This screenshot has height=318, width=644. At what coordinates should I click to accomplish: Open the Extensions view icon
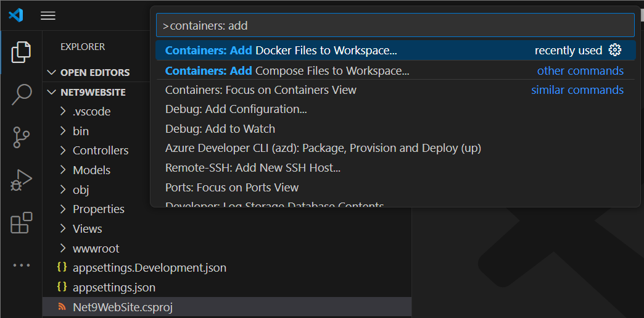[21, 223]
